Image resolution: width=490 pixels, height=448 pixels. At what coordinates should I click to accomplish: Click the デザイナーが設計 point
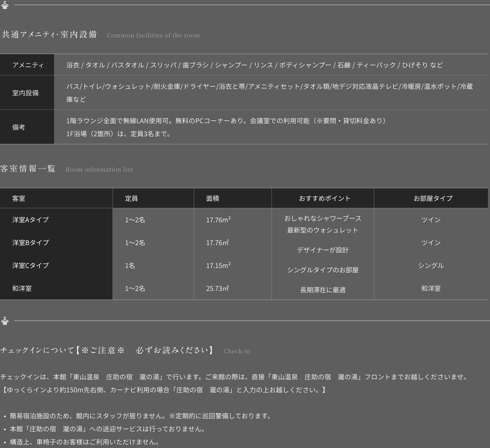pos(323,250)
